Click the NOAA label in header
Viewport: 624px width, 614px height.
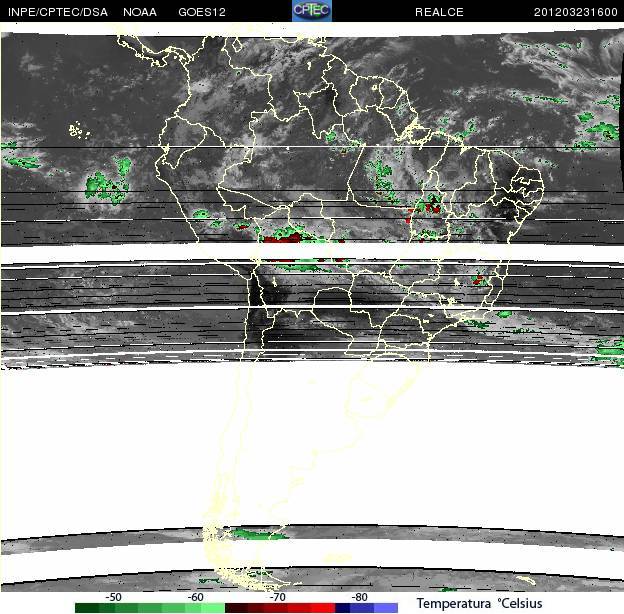coord(140,12)
